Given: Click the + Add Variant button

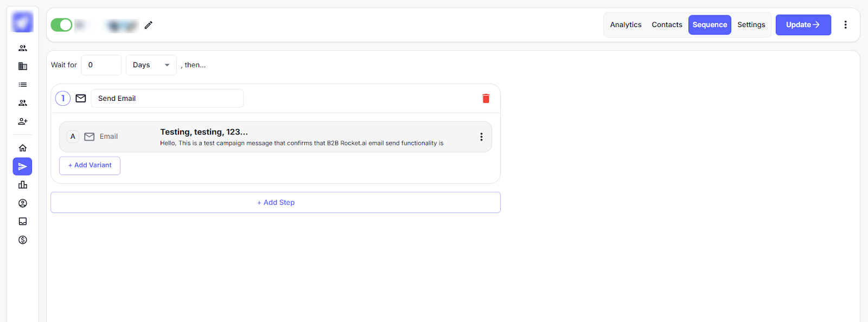Looking at the screenshot, I should pyautogui.click(x=90, y=165).
